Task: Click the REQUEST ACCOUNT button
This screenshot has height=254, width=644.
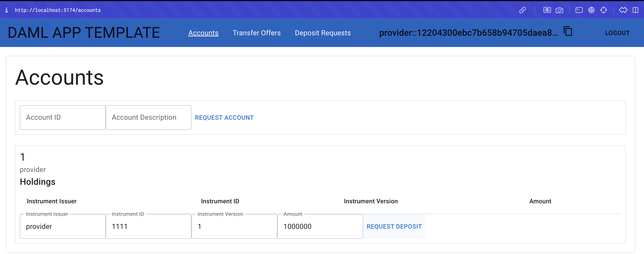Action: pos(224,118)
